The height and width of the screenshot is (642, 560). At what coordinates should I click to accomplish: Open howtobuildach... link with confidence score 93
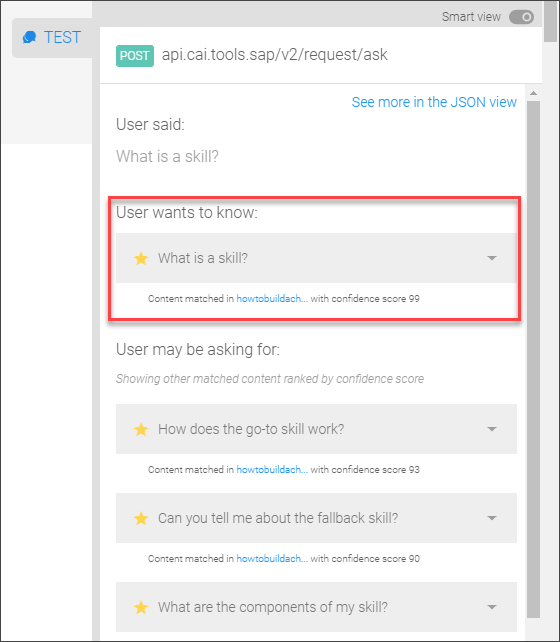(272, 470)
